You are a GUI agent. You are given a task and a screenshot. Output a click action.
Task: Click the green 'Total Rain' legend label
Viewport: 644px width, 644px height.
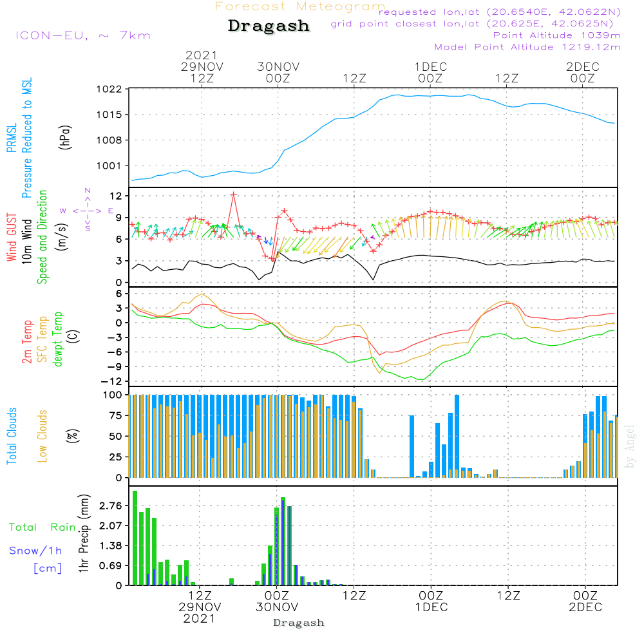tap(43, 527)
